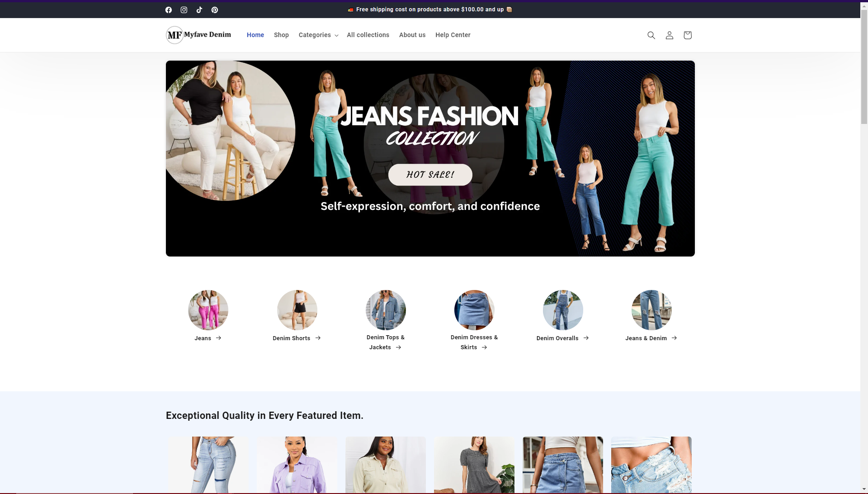Open the Facebook social icon
Viewport: 868px width, 494px height.
coord(169,10)
